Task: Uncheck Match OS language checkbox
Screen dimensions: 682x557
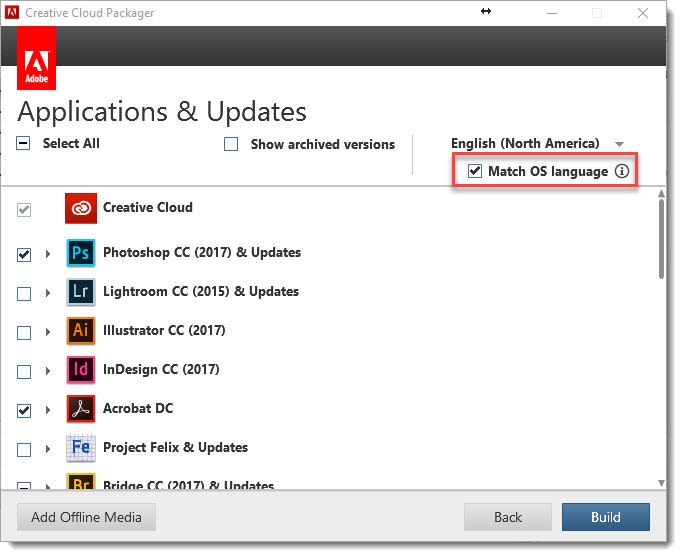Action: [x=475, y=171]
